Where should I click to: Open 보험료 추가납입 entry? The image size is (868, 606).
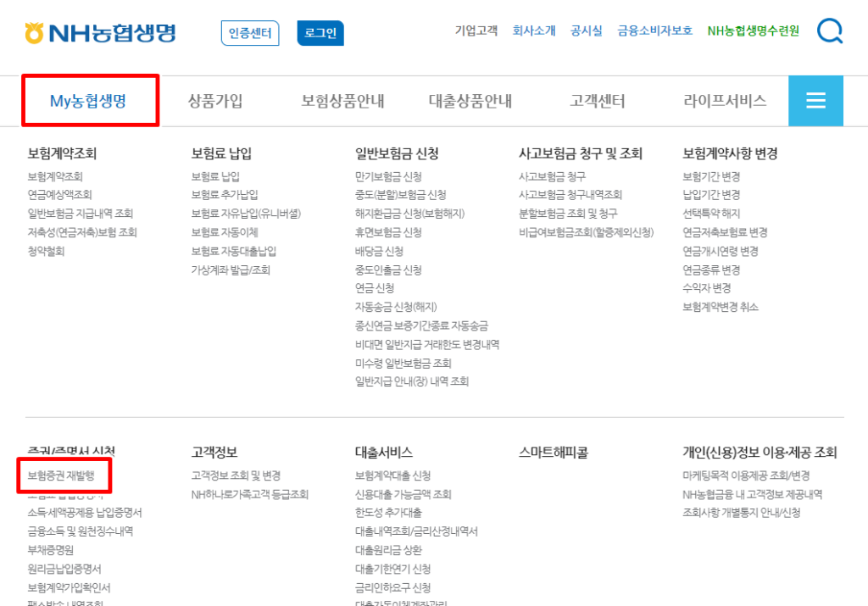pos(224,195)
